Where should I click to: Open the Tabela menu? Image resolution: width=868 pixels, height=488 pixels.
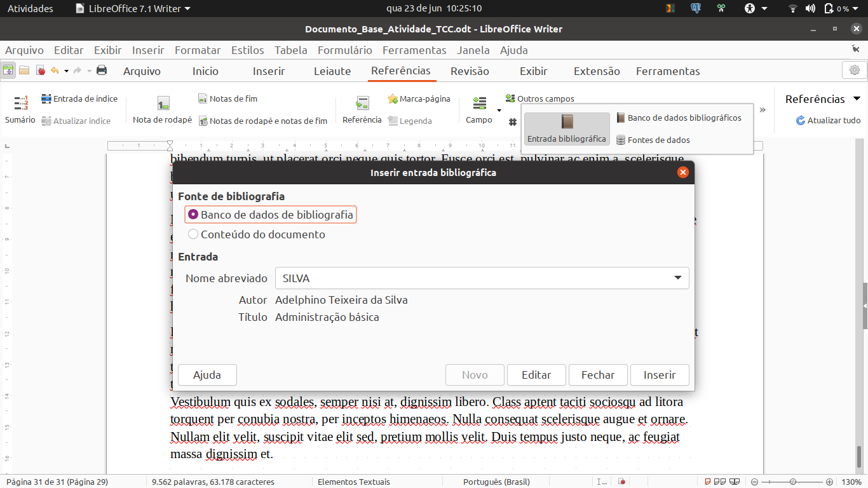291,50
